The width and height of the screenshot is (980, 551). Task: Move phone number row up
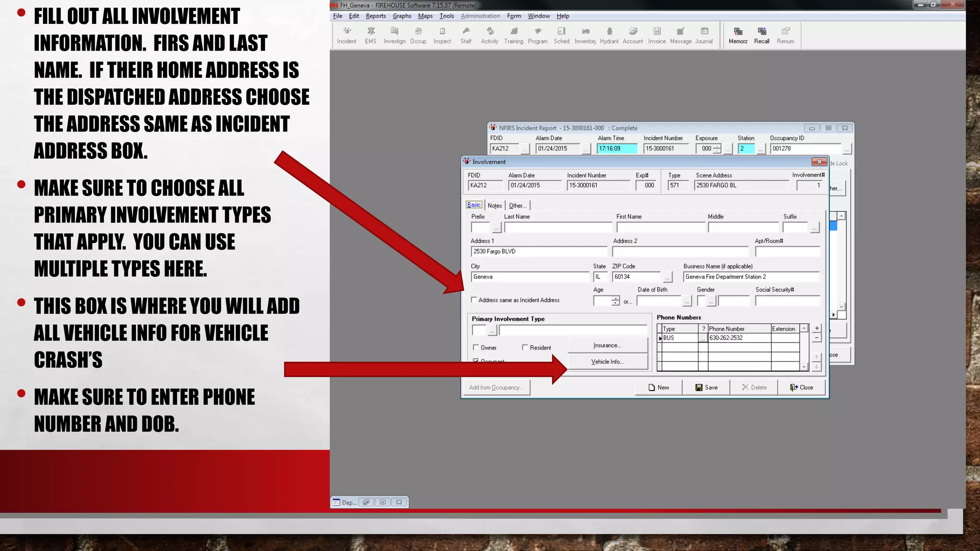click(817, 357)
